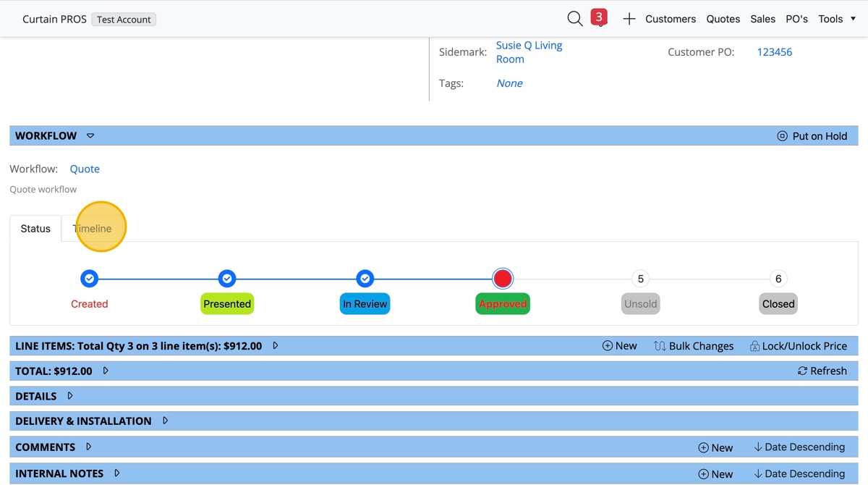
Task: Collapse the WORKFLOW section
Action: [90, 135]
